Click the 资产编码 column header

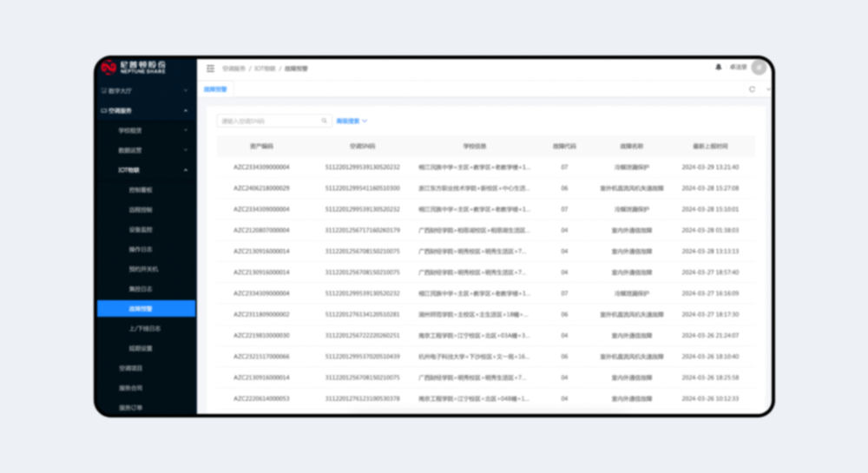(x=261, y=146)
